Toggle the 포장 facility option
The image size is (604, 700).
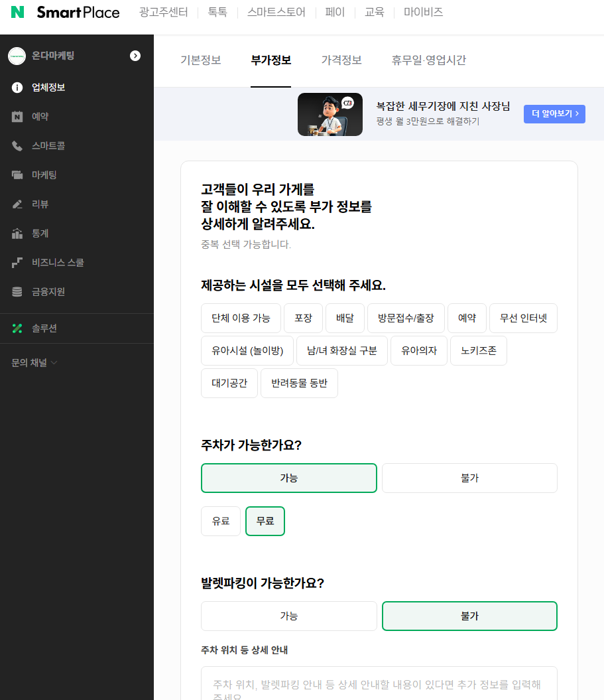click(x=303, y=318)
